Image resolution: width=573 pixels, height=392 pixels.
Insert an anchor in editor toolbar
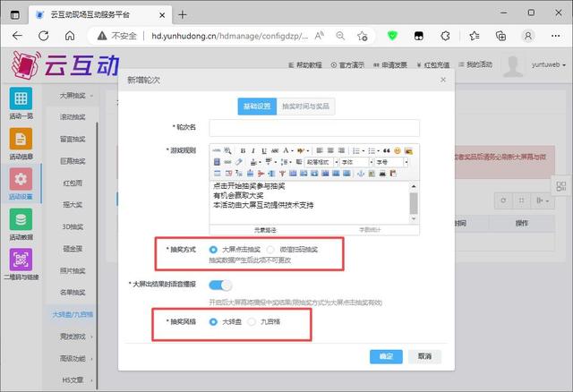361,173
